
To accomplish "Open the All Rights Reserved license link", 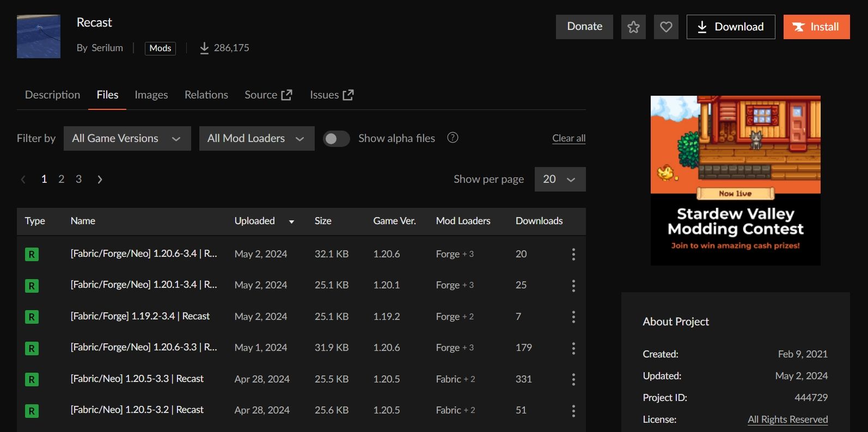I will tap(787, 419).
